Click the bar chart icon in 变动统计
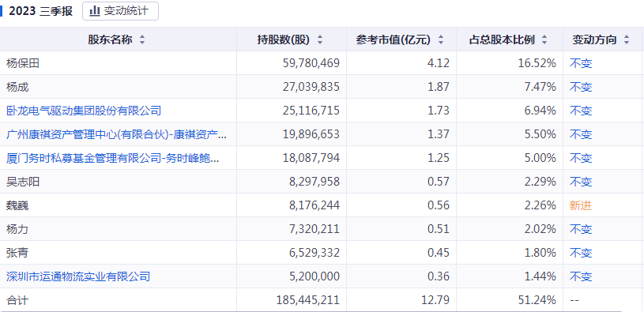Viewport: 644px width, 312px height. coord(95,11)
